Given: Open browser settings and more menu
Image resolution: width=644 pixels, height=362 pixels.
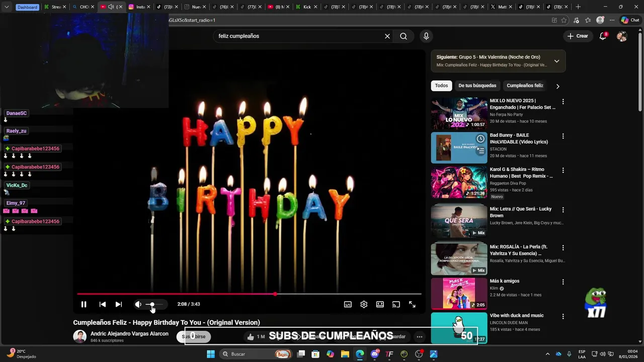Looking at the screenshot, I should click(612, 20).
